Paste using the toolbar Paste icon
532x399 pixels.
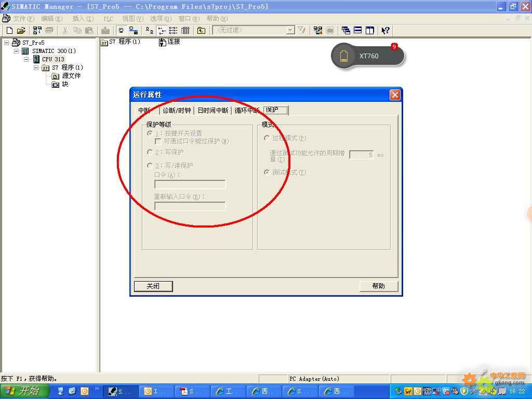pos(89,31)
